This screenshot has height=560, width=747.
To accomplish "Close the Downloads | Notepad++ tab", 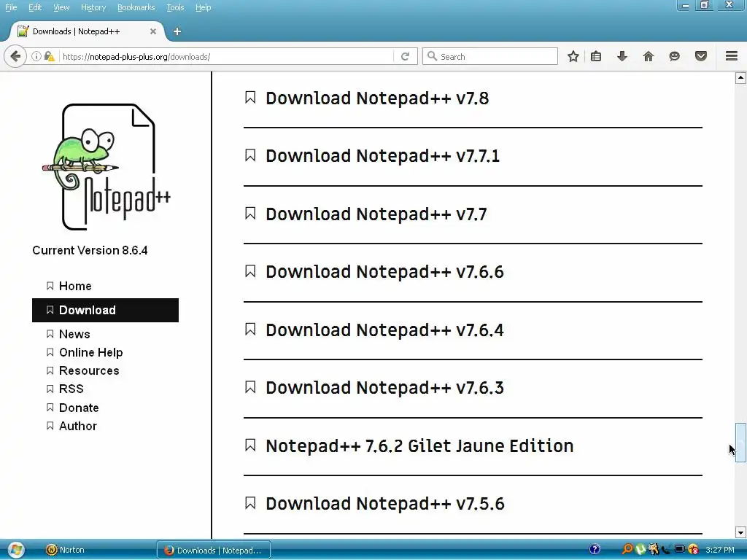I will pyautogui.click(x=153, y=31).
